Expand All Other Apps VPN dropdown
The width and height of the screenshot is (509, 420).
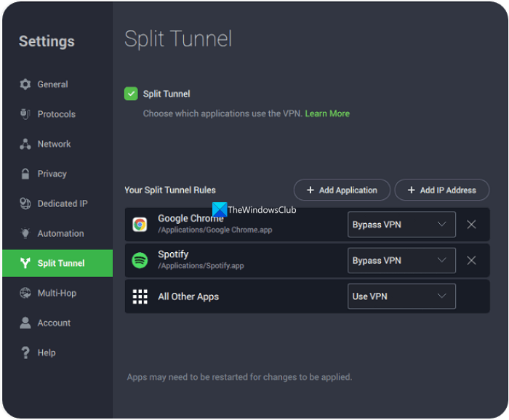click(x=401, y=296)
